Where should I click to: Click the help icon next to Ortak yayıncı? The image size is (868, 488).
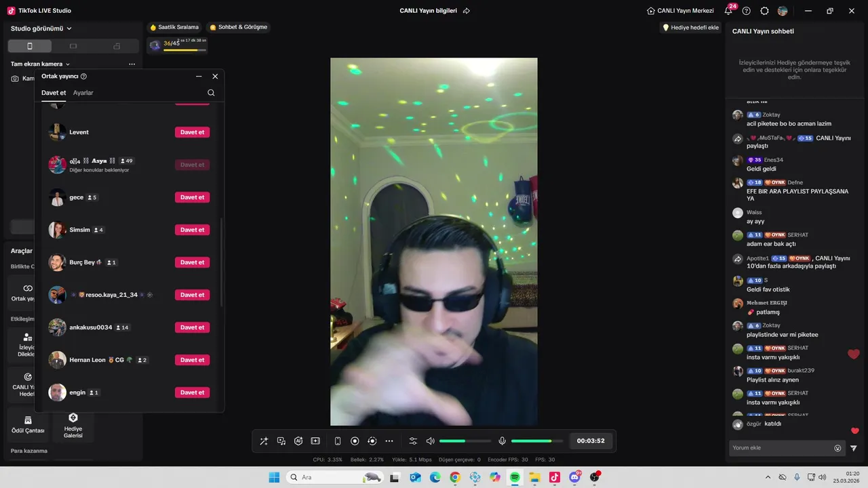84,77
